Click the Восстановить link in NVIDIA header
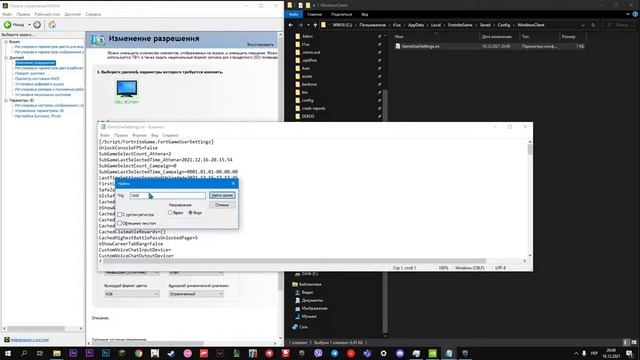The width and height of the screenshot is (640, 360). coord(260,44)
